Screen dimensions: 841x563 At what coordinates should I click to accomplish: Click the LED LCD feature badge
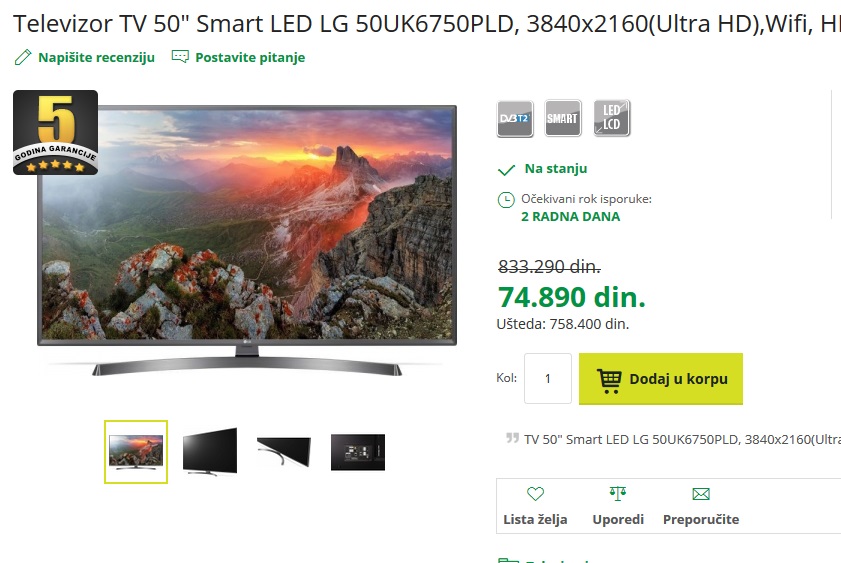(x=611, y=118)
